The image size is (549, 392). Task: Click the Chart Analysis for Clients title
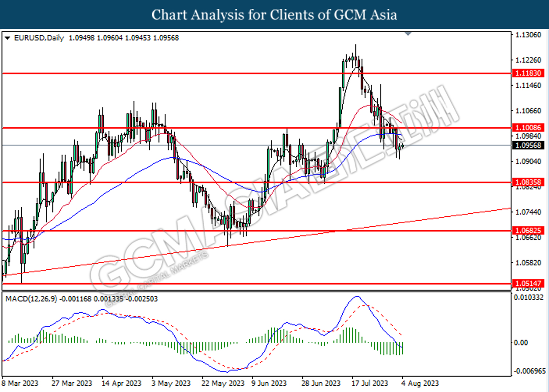pos(274,15)
